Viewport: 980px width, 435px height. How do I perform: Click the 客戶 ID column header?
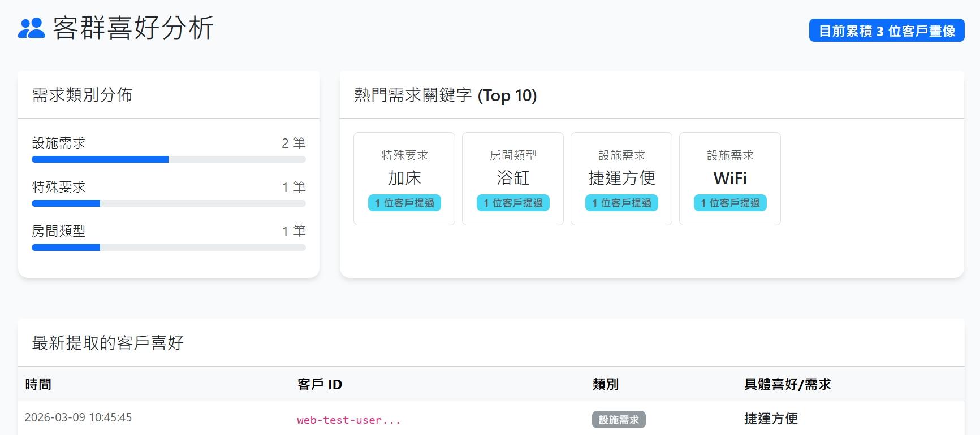click(320, 384)
